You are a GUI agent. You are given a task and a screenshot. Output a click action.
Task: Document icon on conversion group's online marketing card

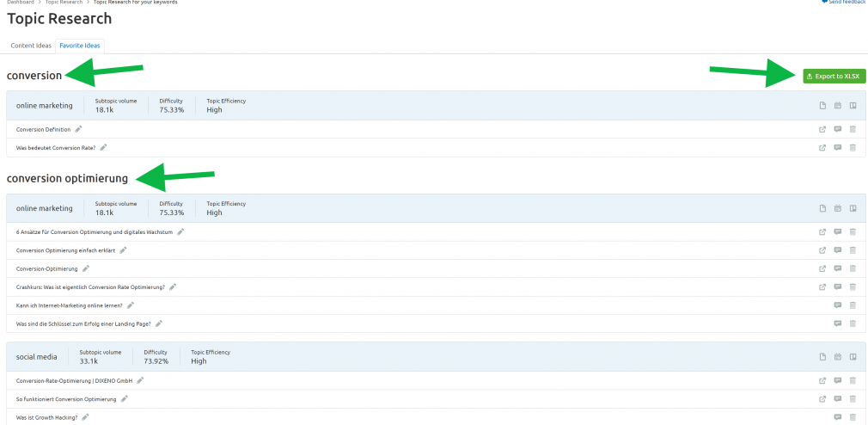[822, 105]
